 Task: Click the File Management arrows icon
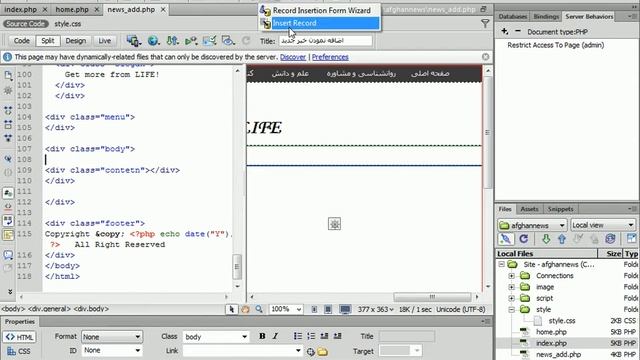pos(172,40)
